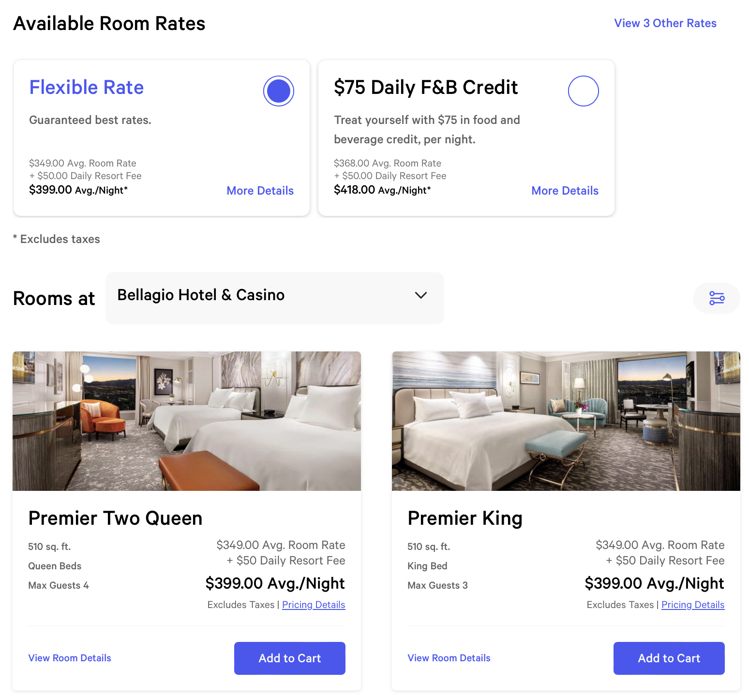Screen dimensions: 749x700
Task: Click the $75 Daily F&B Credit card heading
Action: [x=426, y=88]
